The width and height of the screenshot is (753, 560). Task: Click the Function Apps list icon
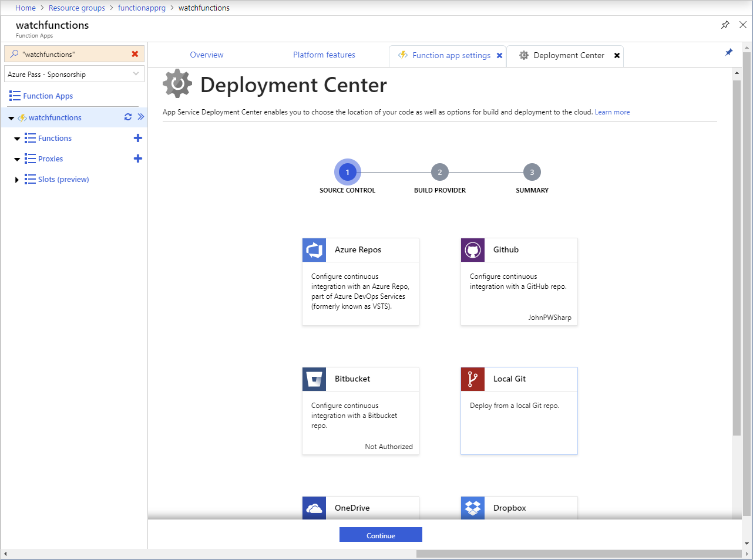pos(15,96)
